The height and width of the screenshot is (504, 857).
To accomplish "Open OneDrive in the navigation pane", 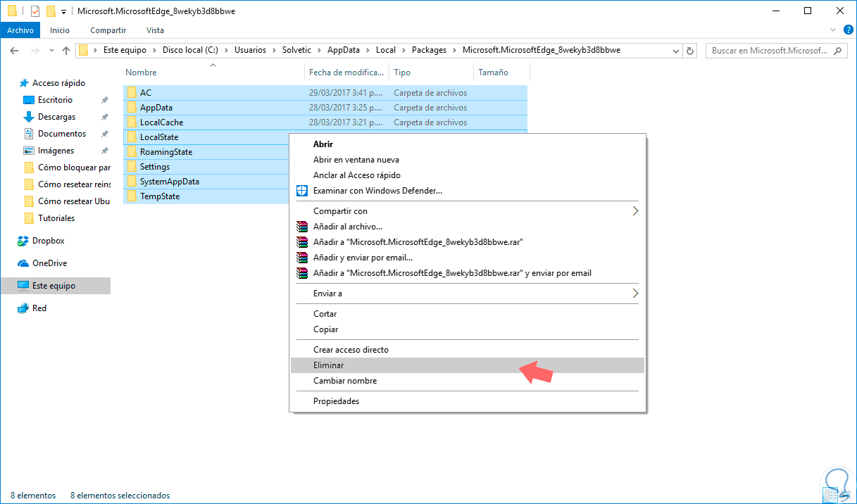I will pos(49,263).
